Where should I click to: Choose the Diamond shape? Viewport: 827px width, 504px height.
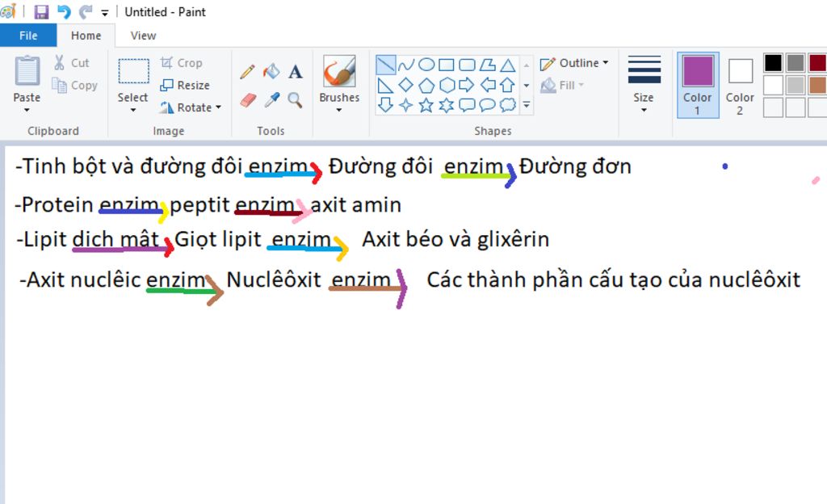pyautogui.click(x=405, y=85)
